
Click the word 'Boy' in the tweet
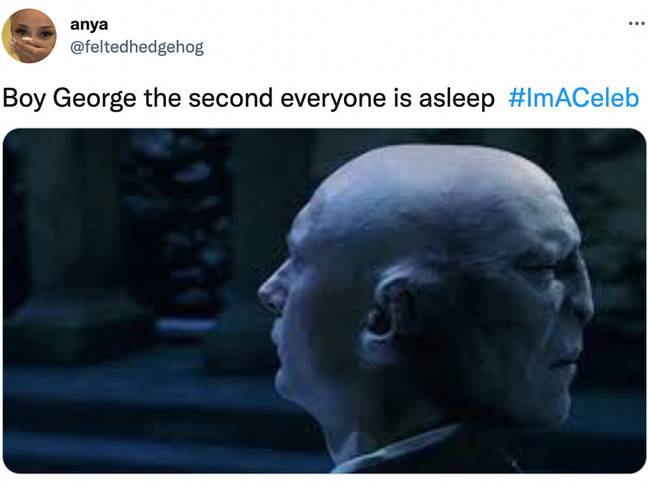[24, 99]
